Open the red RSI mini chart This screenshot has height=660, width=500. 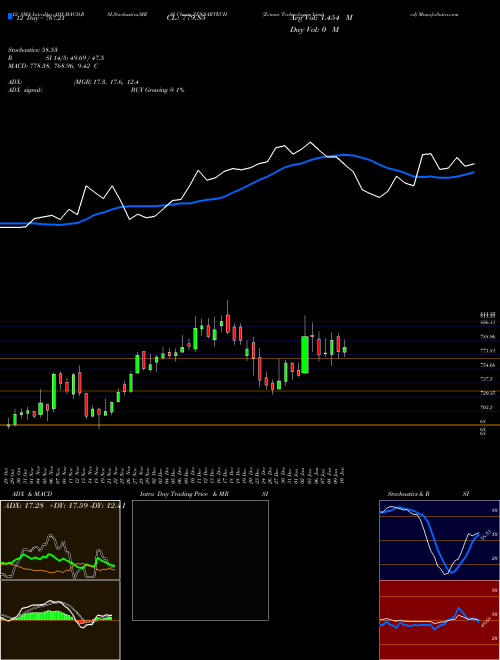point(439,620)
